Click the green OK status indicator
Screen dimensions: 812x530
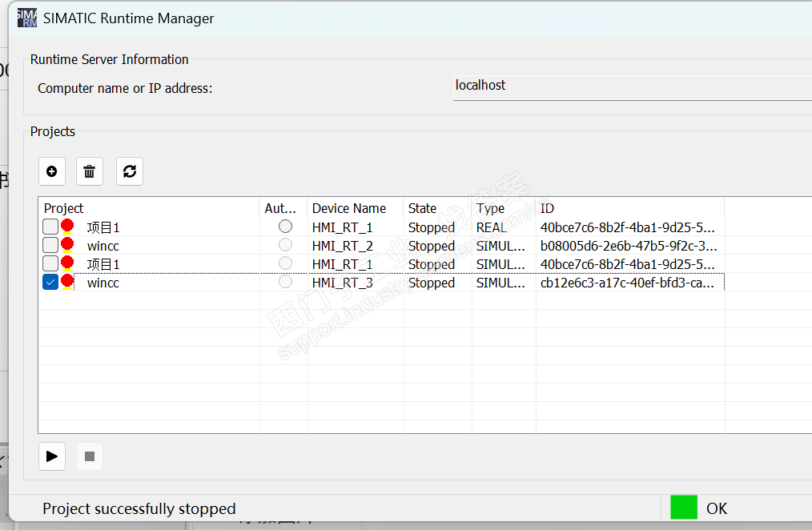coord(684,508)
